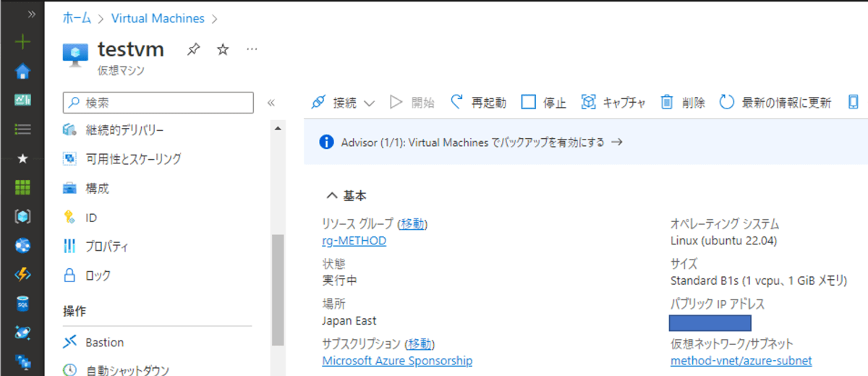
Task: Open Azure Cosmos DB planet icon
Action: (23, 333)
